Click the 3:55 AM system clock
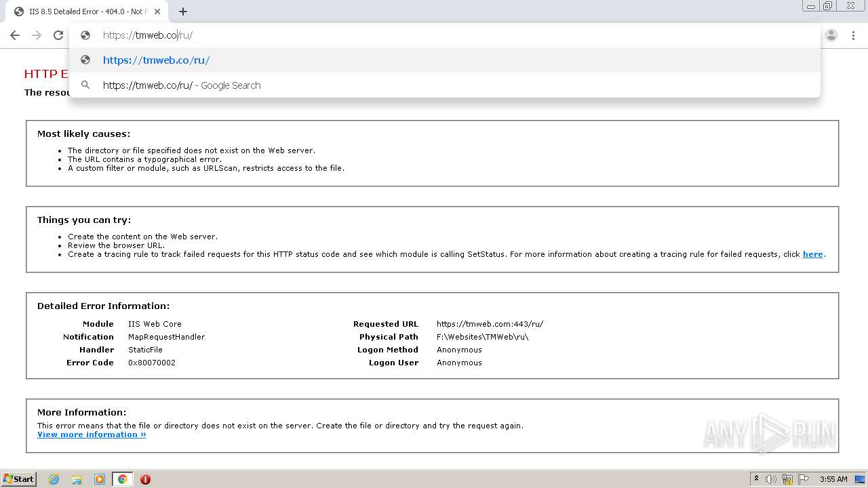868x488 pixels. [833, 479]
